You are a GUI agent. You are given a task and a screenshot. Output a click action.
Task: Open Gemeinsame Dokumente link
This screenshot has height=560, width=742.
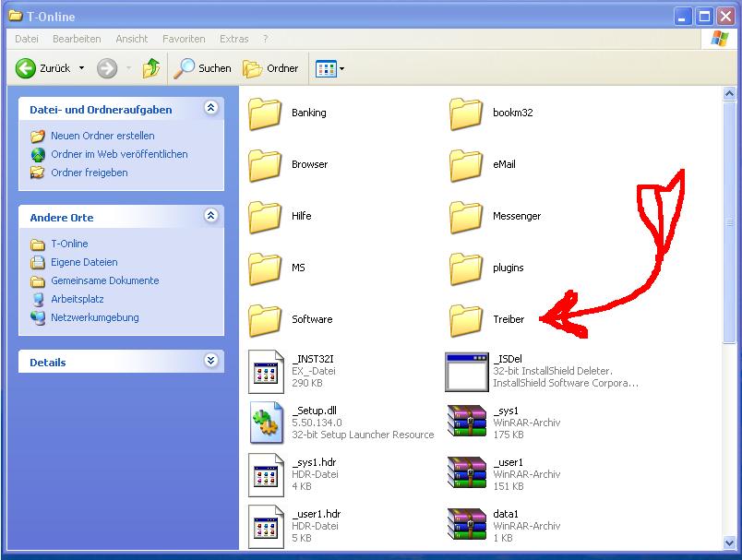(105, 280)
